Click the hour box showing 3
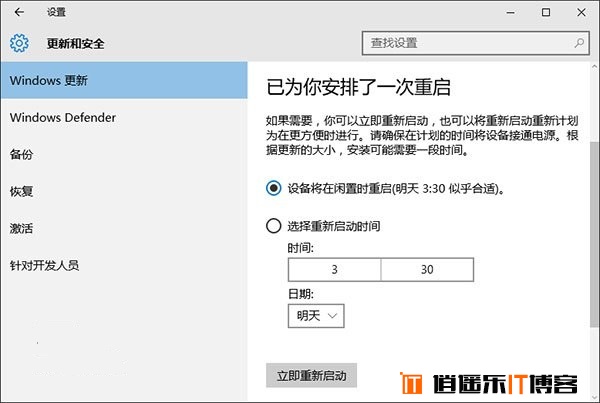Image resolution: width=600 pixels, height=403 pixels. point(334,269)
